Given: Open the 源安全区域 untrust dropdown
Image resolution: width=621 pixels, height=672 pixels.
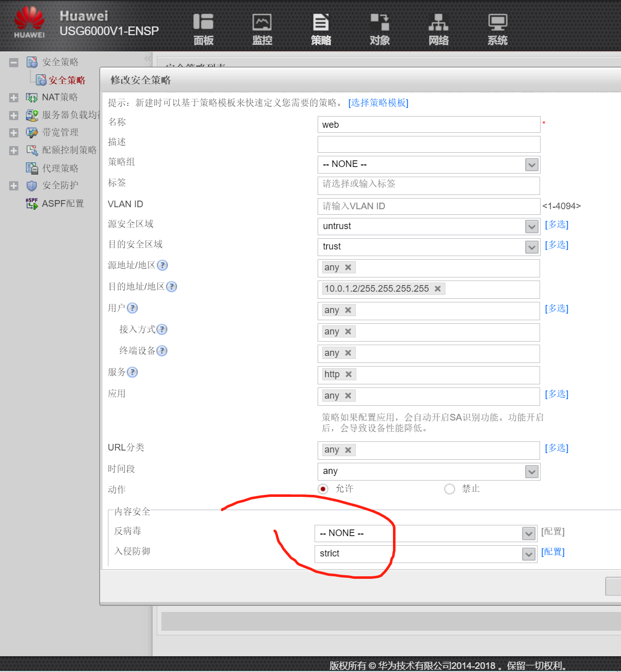Looking at the screenshot, I should [x=531, y=227].
